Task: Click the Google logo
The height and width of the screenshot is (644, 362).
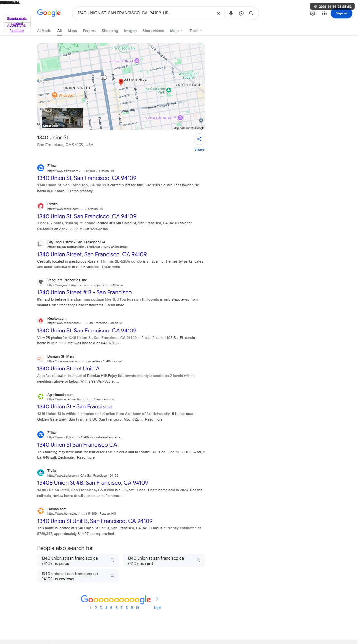Action: coord(49,13)
